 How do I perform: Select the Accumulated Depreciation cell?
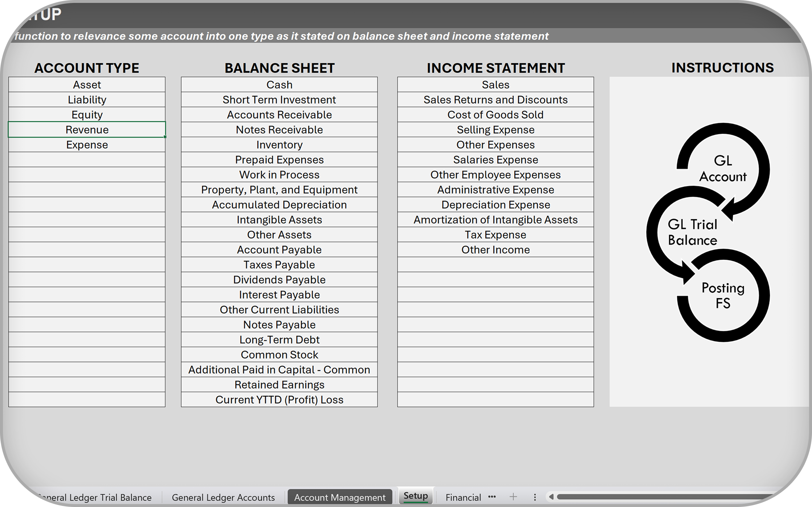279,205
